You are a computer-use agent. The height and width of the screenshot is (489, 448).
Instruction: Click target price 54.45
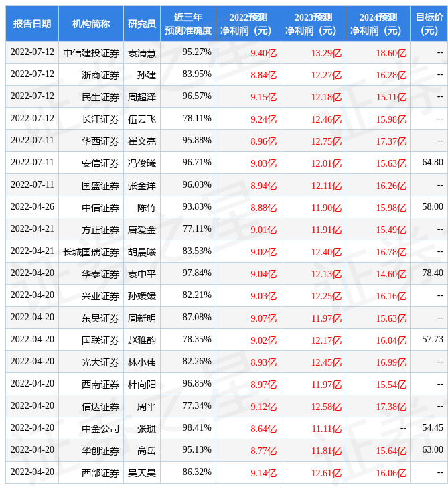click(x=433, y=428)
